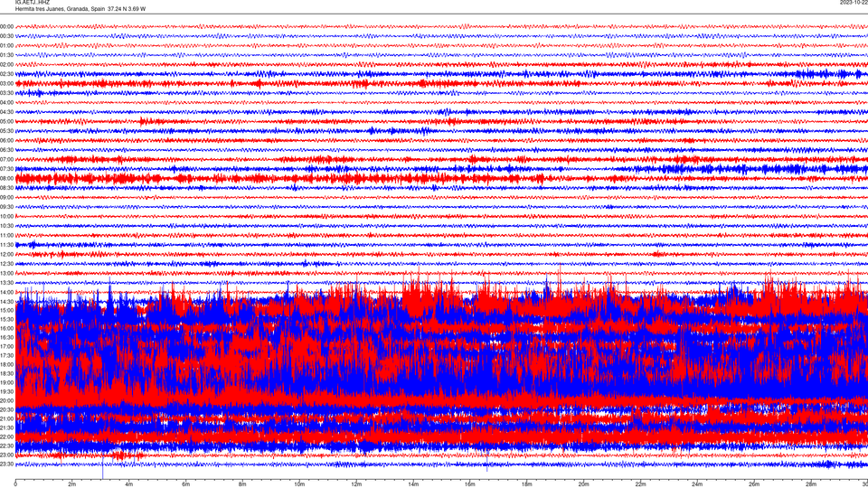Click the 04:00 row label
The width and height of the screenshot is (868, 488).
(x=7, y=102)
